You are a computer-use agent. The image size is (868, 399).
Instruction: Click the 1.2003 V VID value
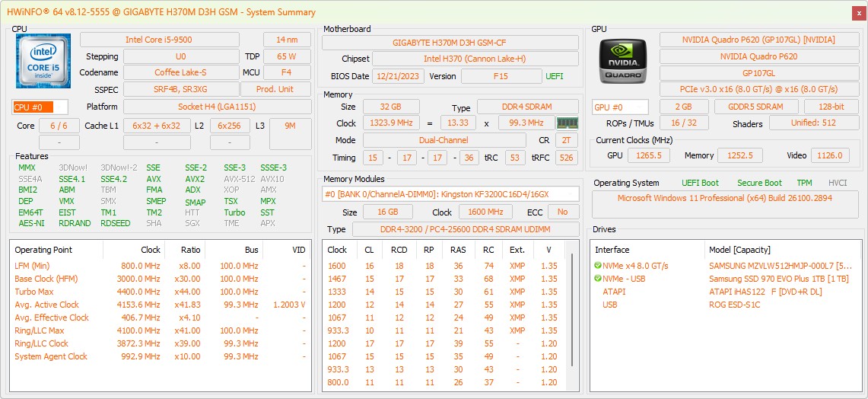point(290,305)
